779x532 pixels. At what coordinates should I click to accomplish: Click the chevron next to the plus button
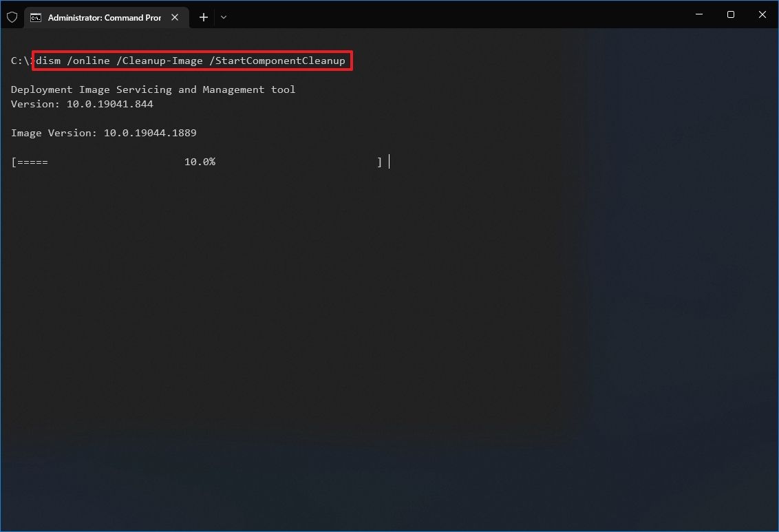(223, 17)
